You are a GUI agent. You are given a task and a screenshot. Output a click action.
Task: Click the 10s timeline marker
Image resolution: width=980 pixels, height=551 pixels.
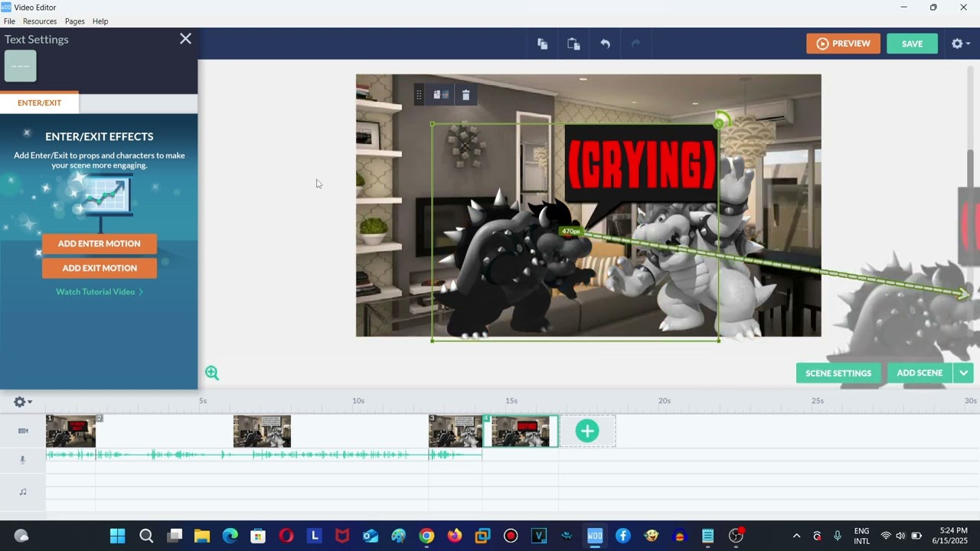pyautogui.click(x=358, y=400)
